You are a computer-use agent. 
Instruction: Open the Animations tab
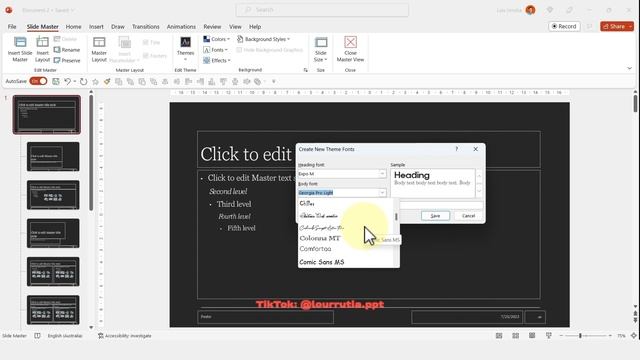(x=181, y=27)
